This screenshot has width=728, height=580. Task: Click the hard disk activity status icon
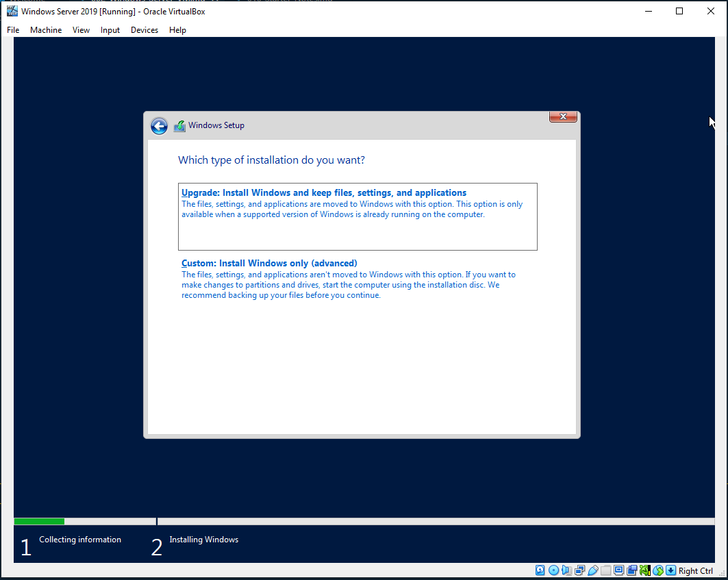540,570
